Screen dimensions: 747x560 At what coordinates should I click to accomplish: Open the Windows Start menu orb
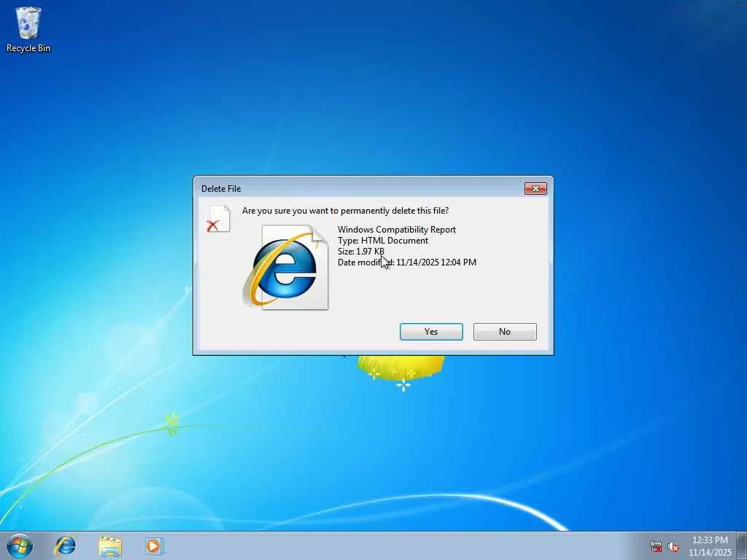pyautogui.click(x=20, y=546)
